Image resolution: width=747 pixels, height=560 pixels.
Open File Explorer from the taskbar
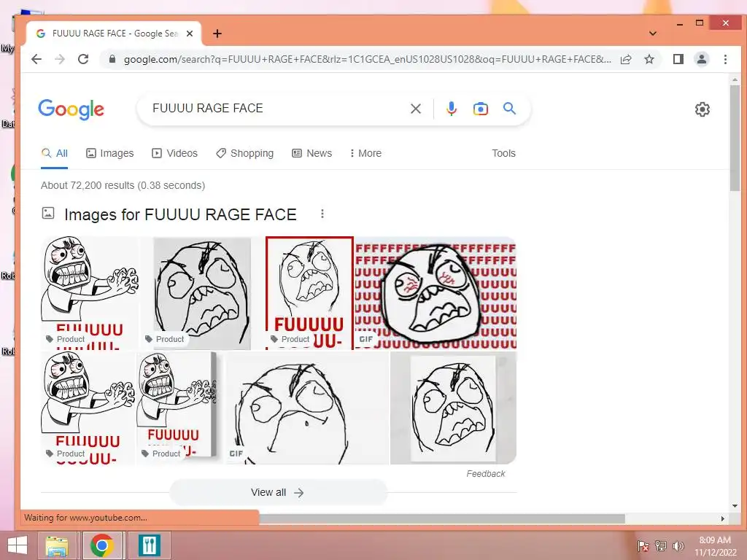[x=57, y=545]
